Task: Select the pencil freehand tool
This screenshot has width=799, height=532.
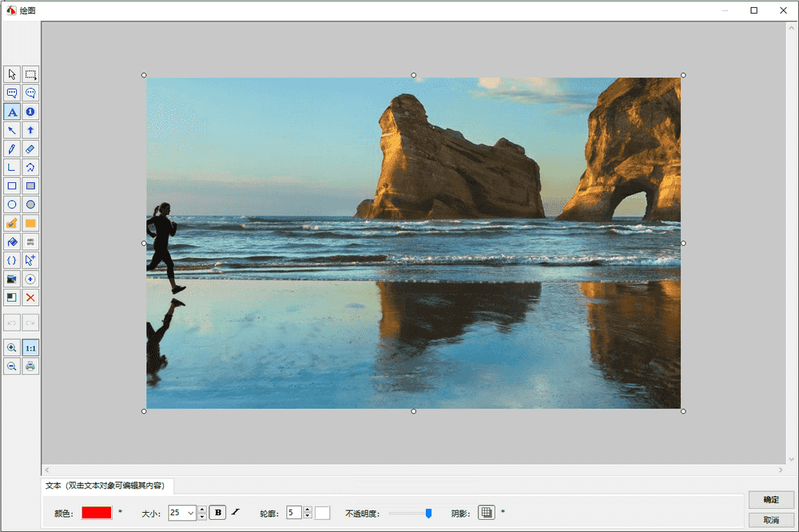Action: pyautogui.click(x=12, y=149)
